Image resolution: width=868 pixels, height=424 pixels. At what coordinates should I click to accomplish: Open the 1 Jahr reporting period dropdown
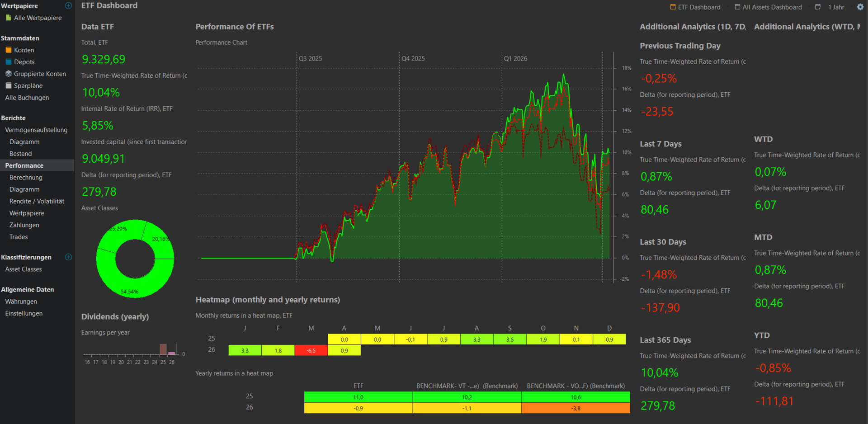[836, 7]
